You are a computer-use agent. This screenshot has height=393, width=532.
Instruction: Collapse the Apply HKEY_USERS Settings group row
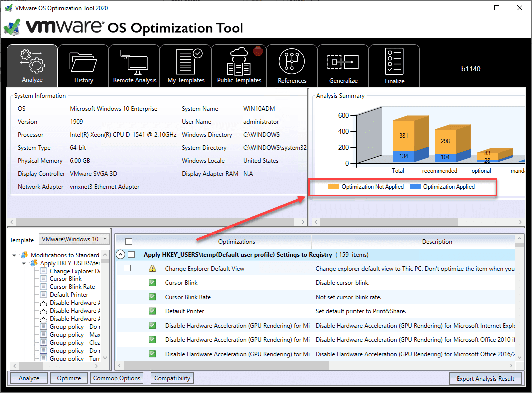click(x=120, y=254)
